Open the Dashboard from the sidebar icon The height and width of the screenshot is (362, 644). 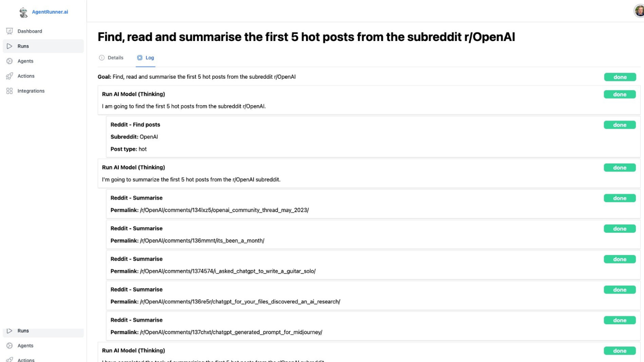click(8, 31)
